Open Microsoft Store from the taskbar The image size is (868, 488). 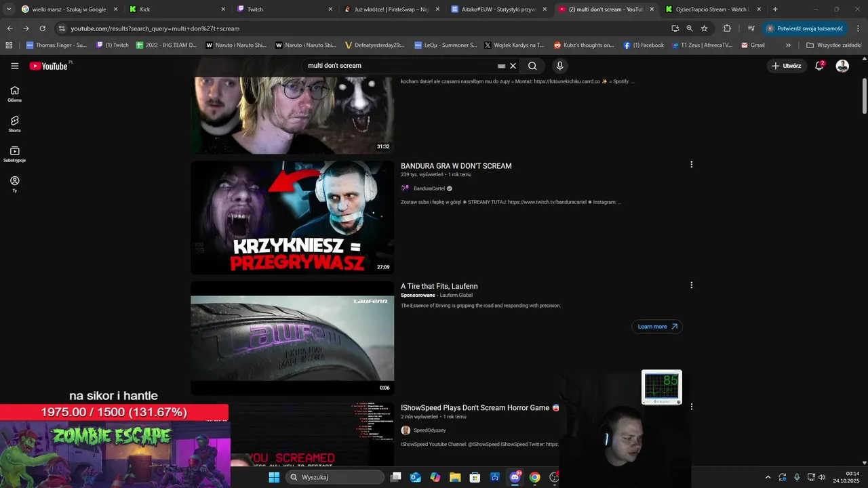click(x=475, y=477)
